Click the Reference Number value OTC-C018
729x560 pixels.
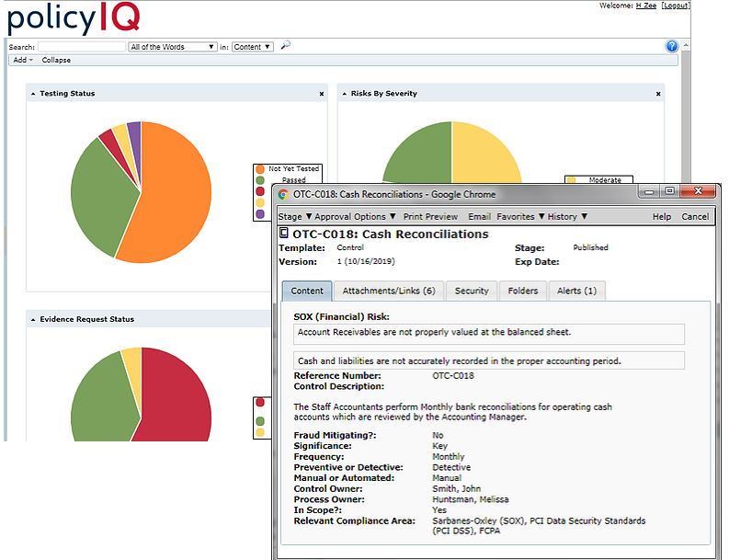(x=453, y=376)
